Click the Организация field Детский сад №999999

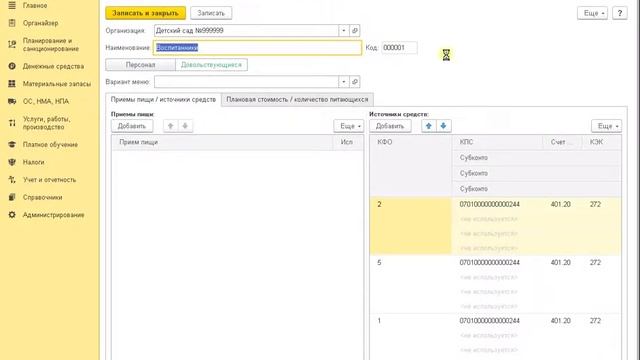coord(246,31)
